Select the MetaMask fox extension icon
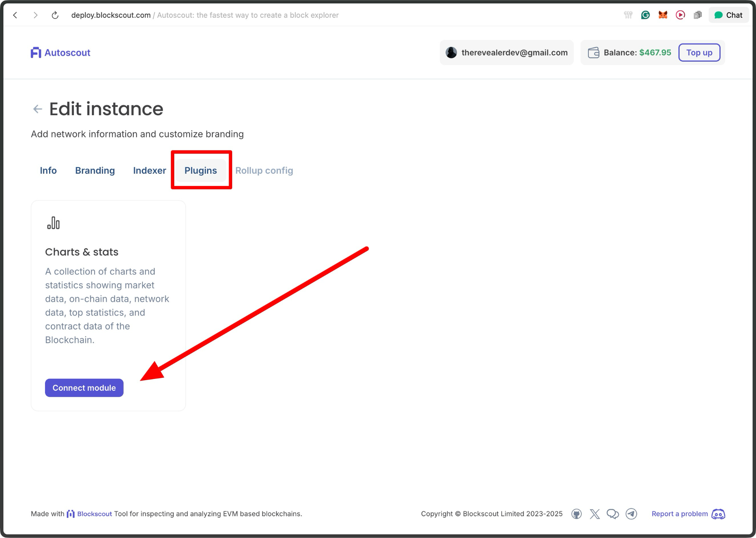756x538 pixels. tap(662, 15)
